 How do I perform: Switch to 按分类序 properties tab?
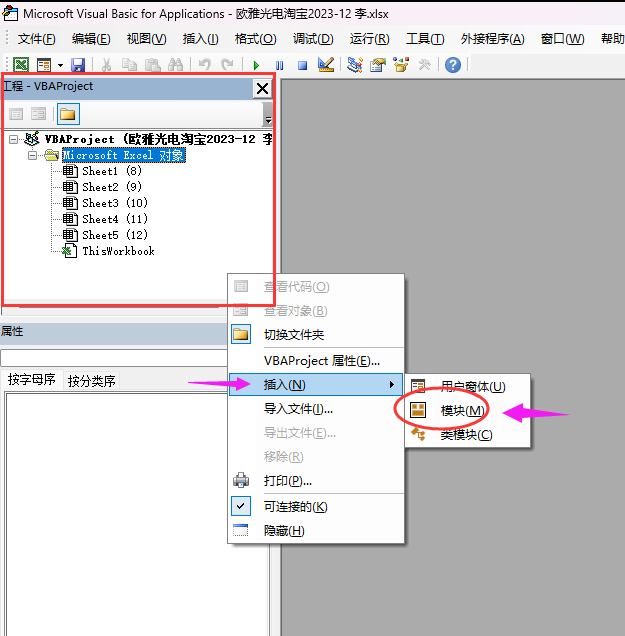click(x=92, y=380)
